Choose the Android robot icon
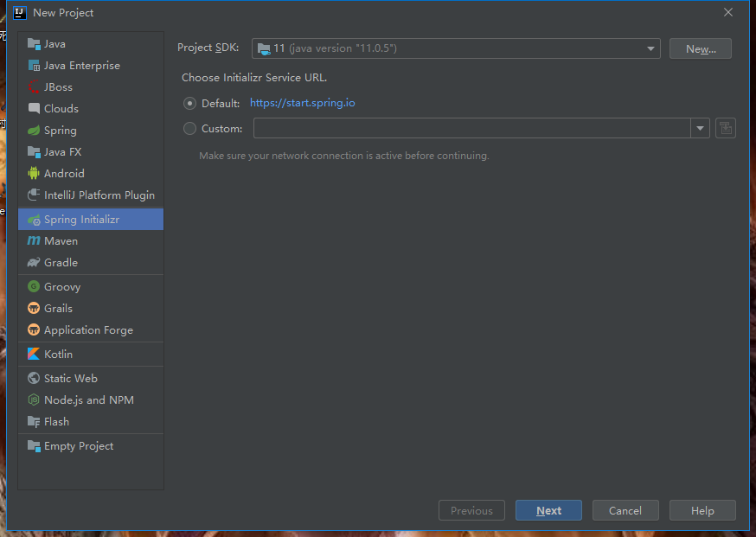756x537 pixels. 34,173
